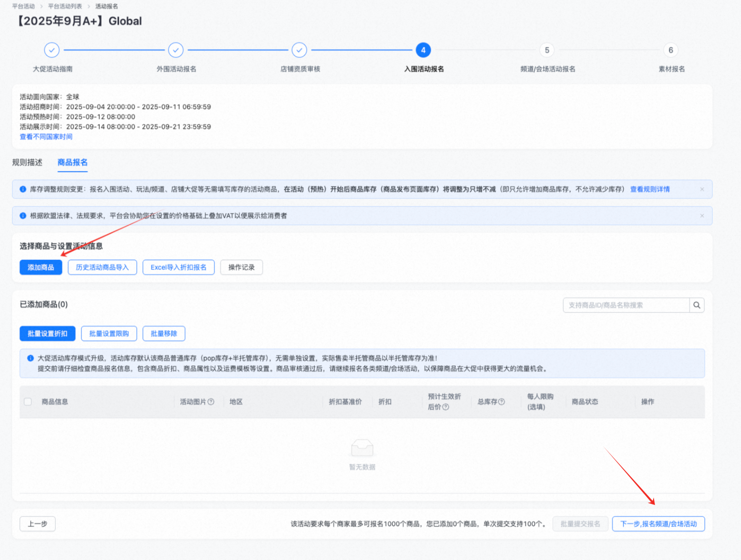Click Excel导入折扣报名 button
The image size is (741, 560).
tap(178, 267)
